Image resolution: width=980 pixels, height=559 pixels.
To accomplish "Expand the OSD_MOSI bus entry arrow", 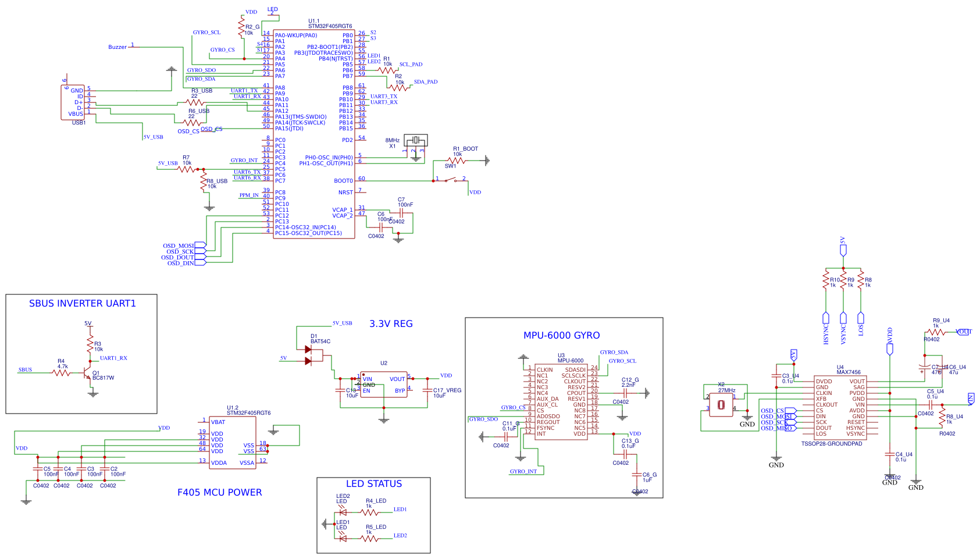I will click(199, 245).
